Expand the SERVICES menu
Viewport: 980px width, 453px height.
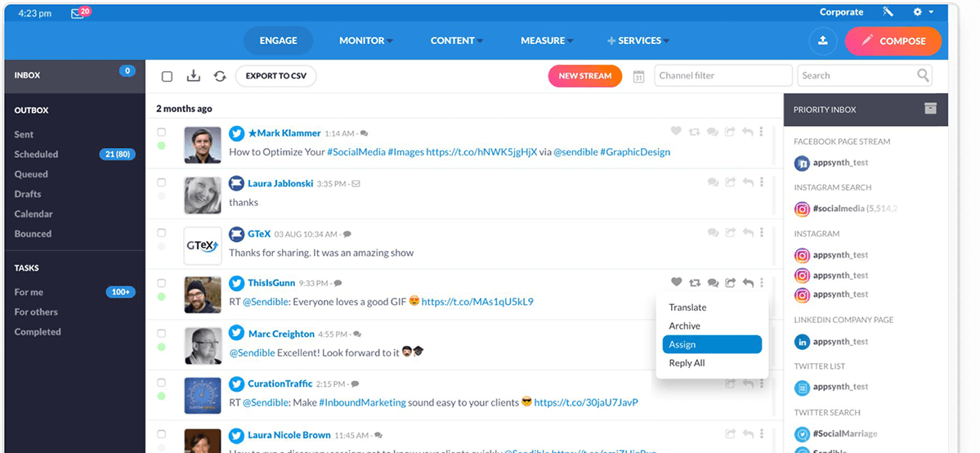638,41
